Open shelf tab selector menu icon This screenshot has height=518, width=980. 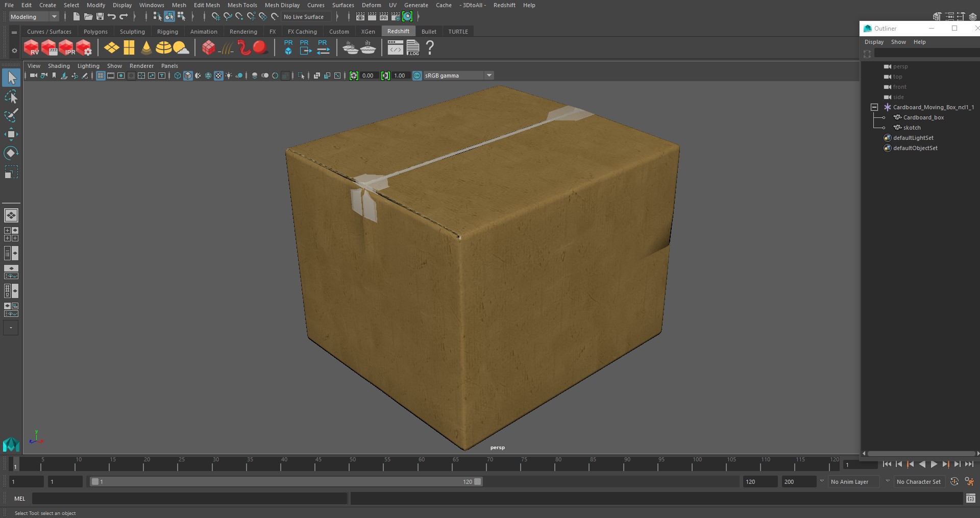(x=14, y=32)
